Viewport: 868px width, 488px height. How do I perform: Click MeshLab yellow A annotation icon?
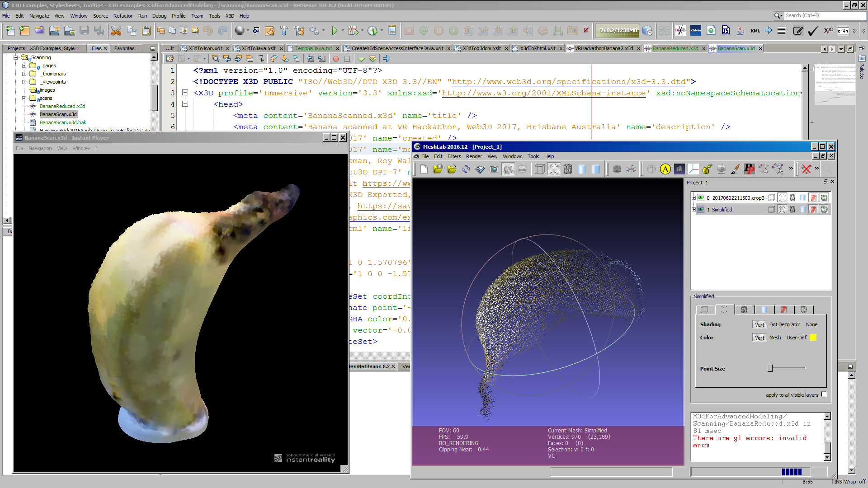pos(665,169)
